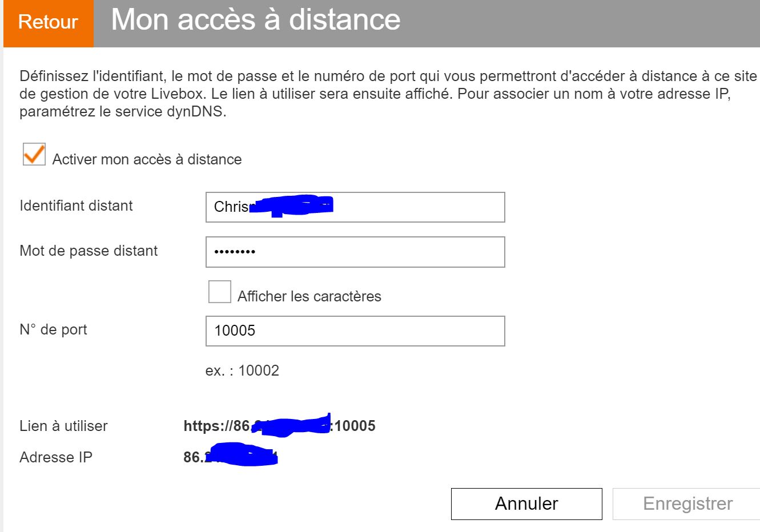
Task: Click the Activer mon accès à distance label
Action: (x=147, y=159)
